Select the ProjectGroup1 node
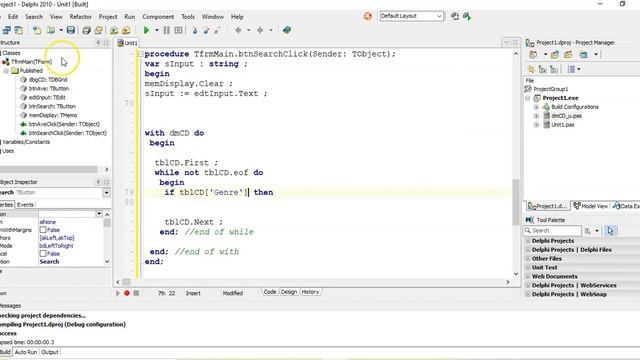The width and height of the screenshot is (640, 360). tap(551, 89)
